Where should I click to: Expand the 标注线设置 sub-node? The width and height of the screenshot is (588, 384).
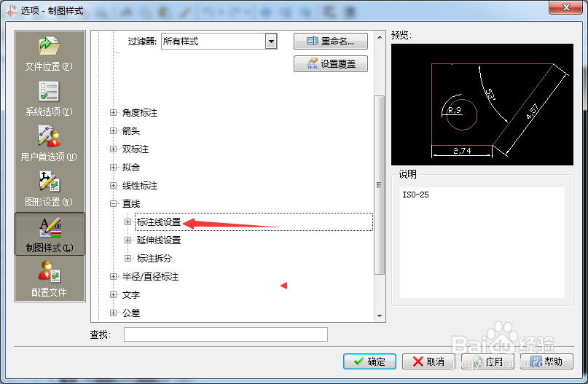pyautogui.click(x=128, y=222)
